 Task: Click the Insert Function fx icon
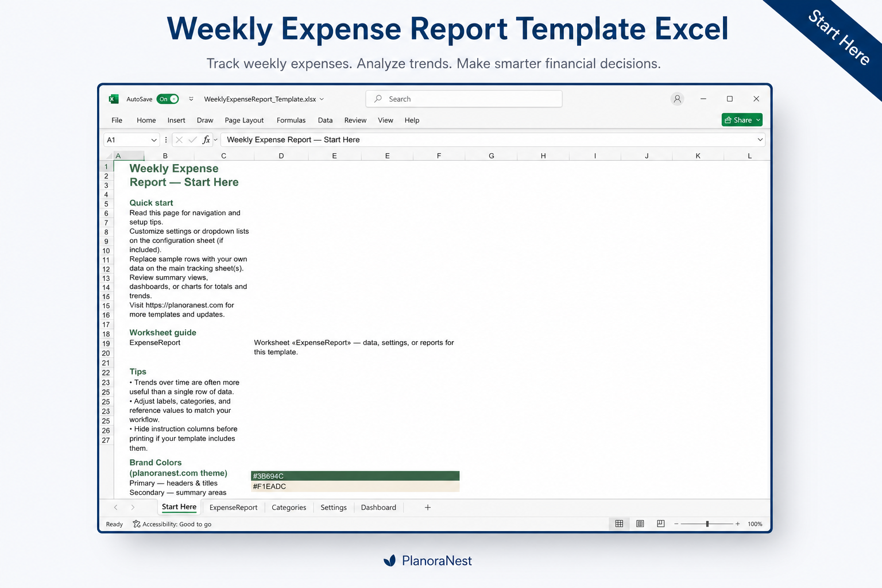pyautogui.click(x=206, y=140)
